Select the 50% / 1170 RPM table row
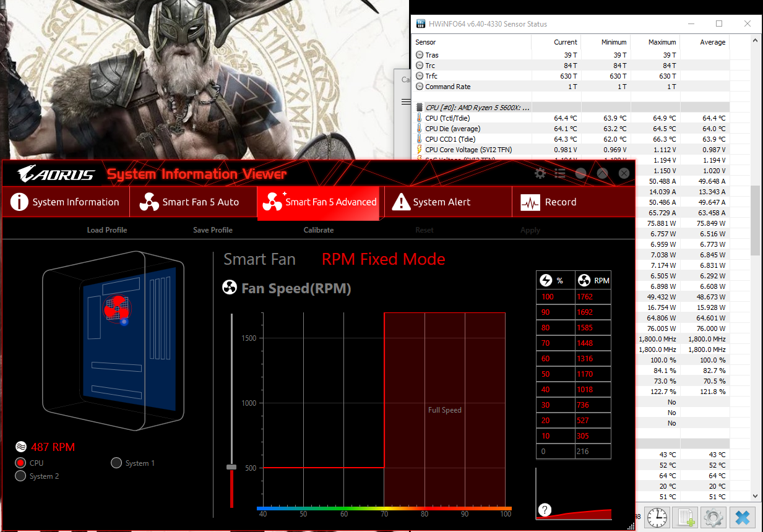This screenshot has height=532, width=763. click(x=574, y=374)
